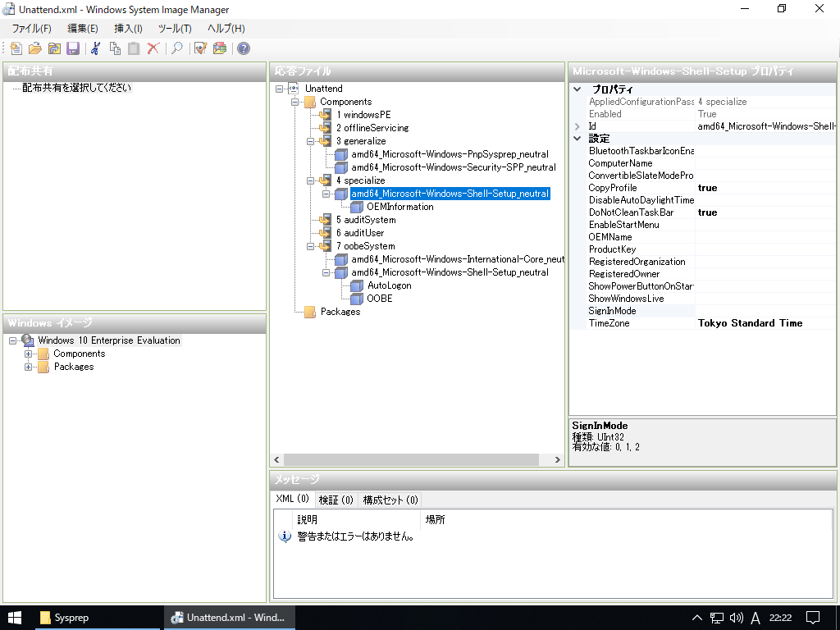This screenshot has height=630, width=840.
Task: Click the 6 auditUser pass icon
Action: pyautogui.click(x=325, y=232)
